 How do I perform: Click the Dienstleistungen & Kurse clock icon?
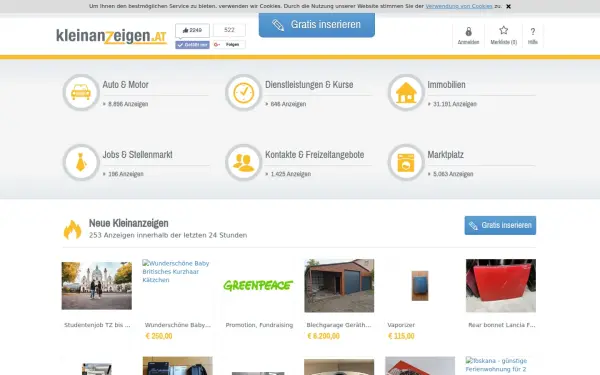(243, 92)
